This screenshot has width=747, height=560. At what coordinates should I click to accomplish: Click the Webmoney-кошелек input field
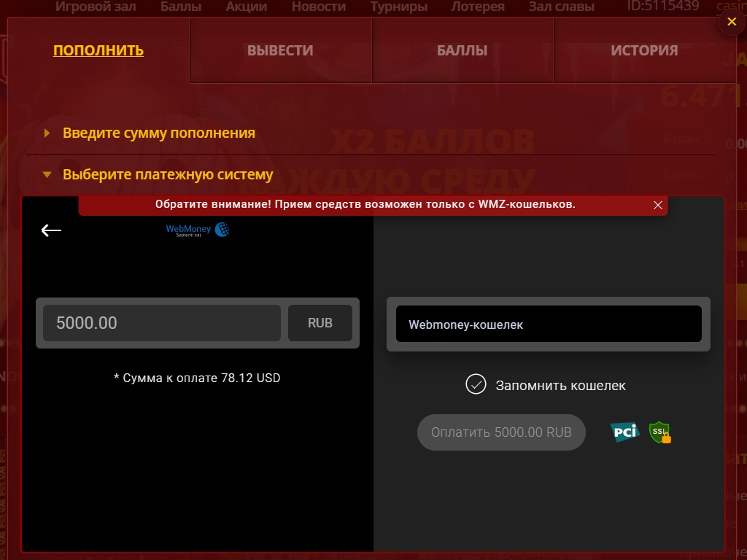click(x=548, y=324)
